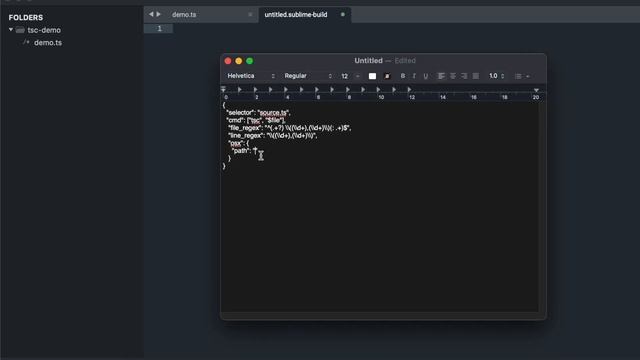Open the text background color swatch
640x360 pixels.
click(x=387, y=76)
